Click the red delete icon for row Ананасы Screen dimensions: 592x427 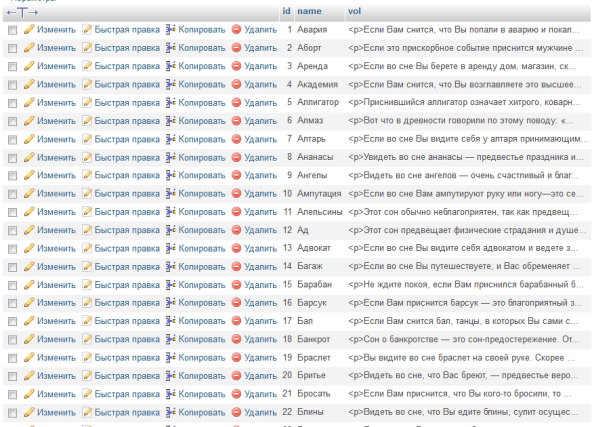[x=236, y=157]
